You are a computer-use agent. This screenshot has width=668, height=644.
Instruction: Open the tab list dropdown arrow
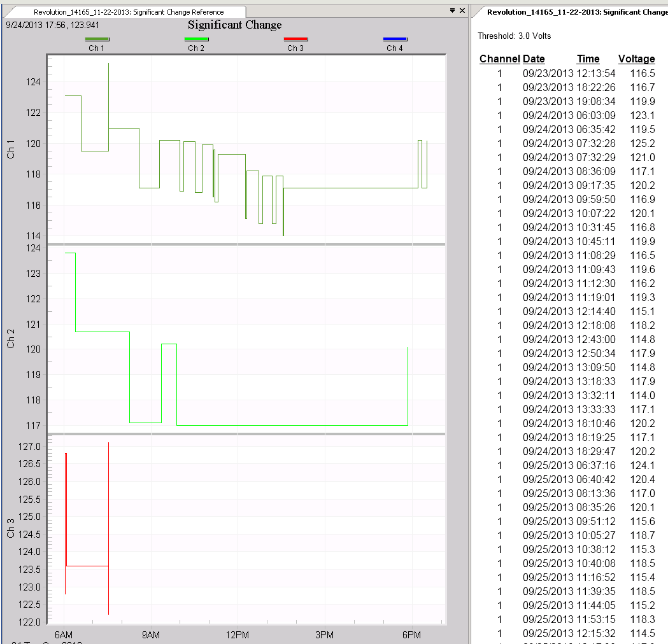pyautogui.click(x=452, y=11)
